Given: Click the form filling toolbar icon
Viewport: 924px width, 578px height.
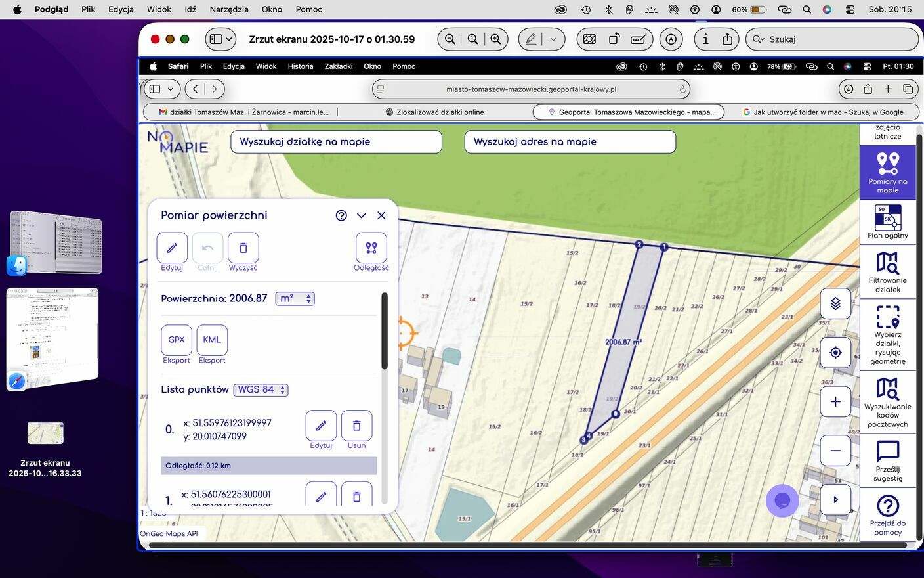Looking at the screenshot, I should click(x=638, y=39).
